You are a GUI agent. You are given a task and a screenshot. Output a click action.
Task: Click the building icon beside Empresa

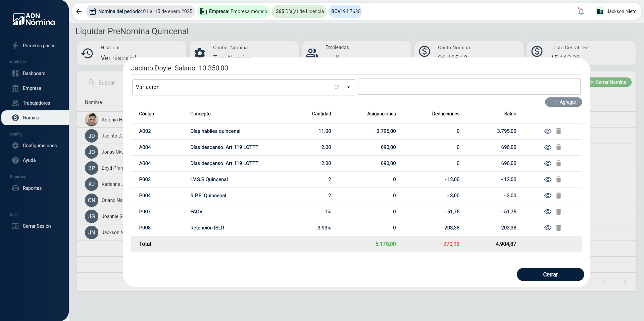pyautogui.click(x=203, y=11)
